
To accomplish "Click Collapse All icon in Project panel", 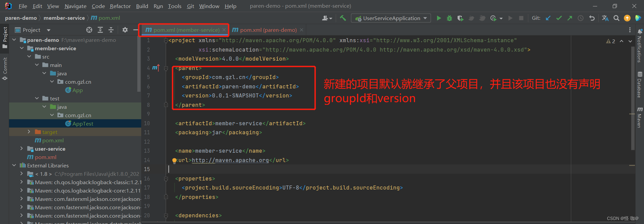I will pos(111,30).
